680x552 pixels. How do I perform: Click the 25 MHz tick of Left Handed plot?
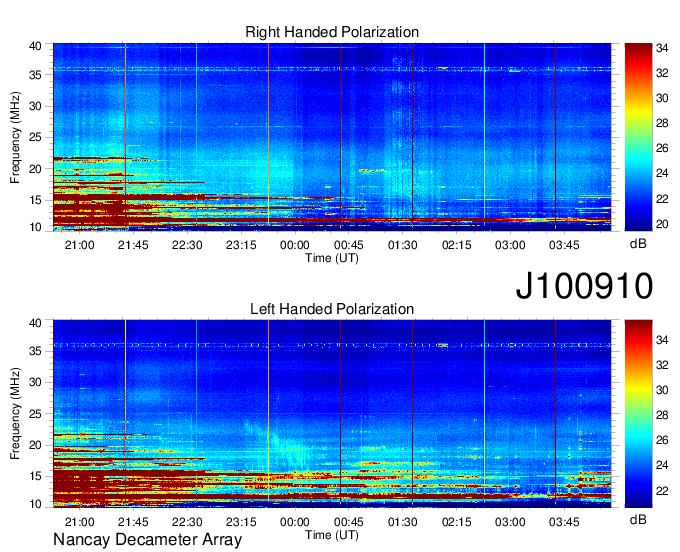click(x=35, y=413)
